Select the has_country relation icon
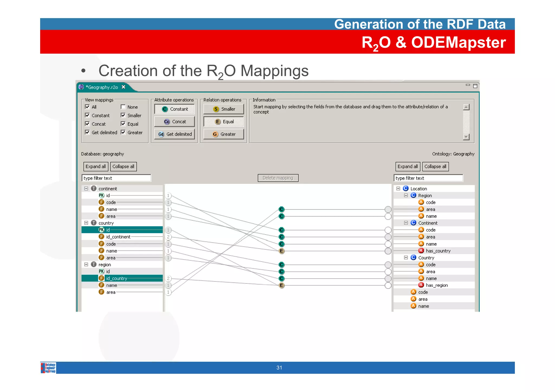Screen dimensions: 555x392 421,251
